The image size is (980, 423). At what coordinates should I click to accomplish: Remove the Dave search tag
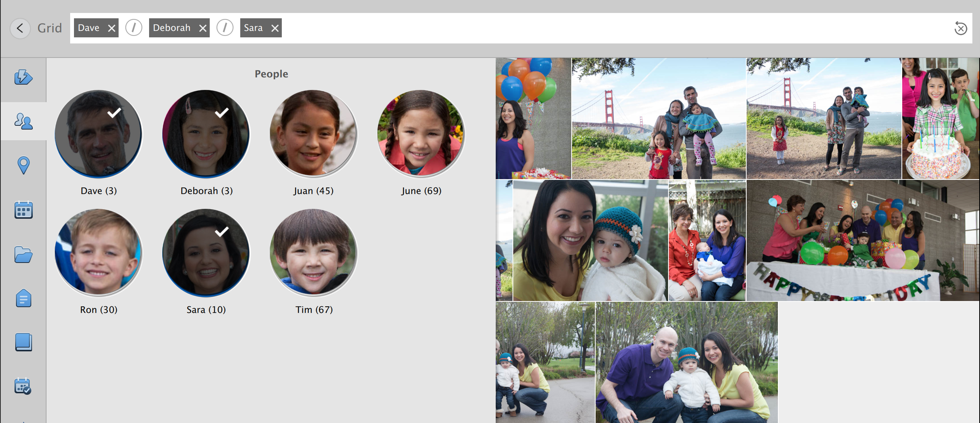[x=111, y=28]
